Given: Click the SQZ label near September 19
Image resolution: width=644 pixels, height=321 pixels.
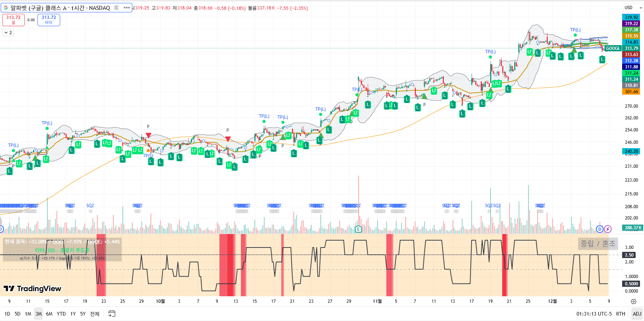Looking at the screenshot, I should tap(90, 206).
